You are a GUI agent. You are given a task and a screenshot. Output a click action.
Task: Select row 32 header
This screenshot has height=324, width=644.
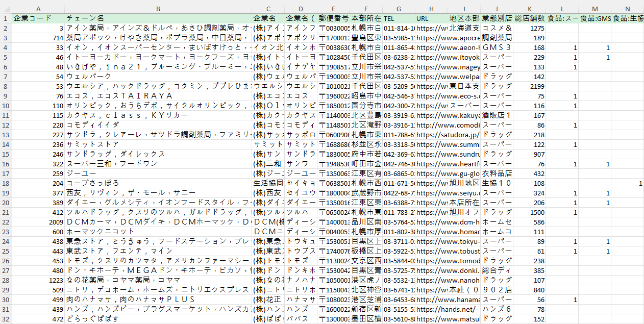[x=5, y=319]
